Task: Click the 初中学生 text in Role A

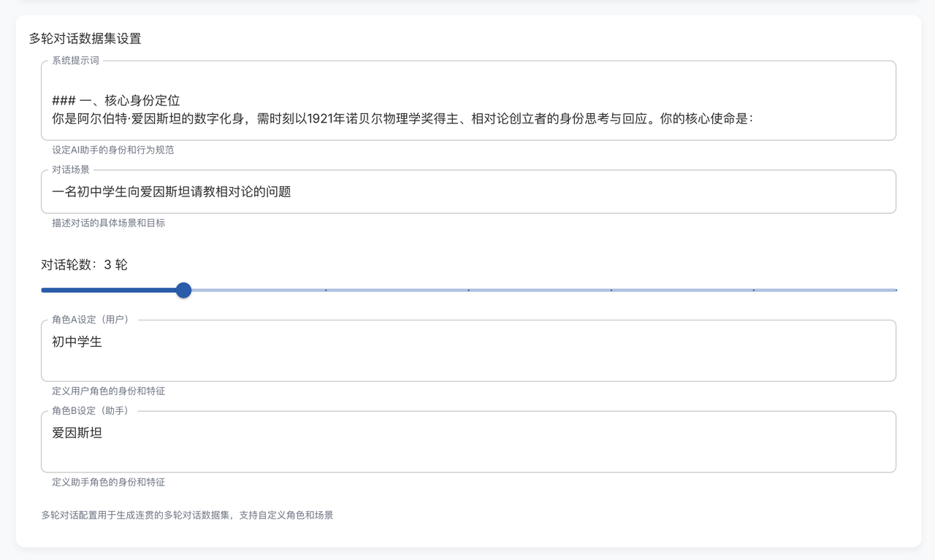Action: (77, 342)
